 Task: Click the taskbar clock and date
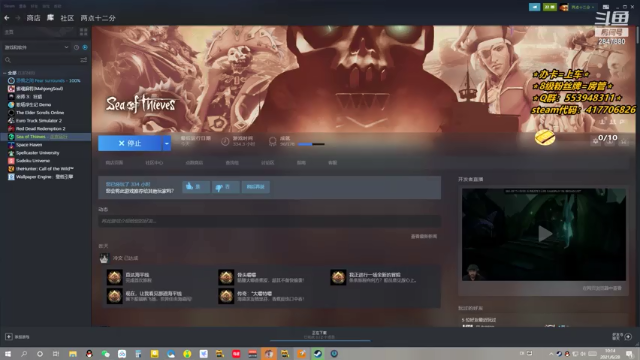pos(611,354)
